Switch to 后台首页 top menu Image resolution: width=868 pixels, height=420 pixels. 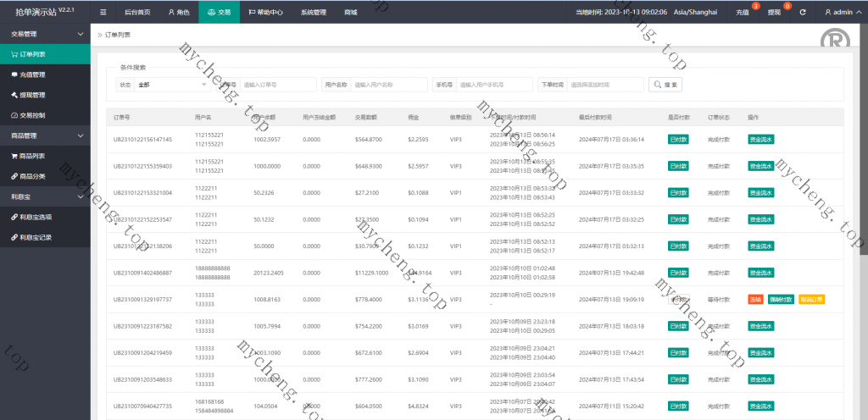tap(136, 13)
